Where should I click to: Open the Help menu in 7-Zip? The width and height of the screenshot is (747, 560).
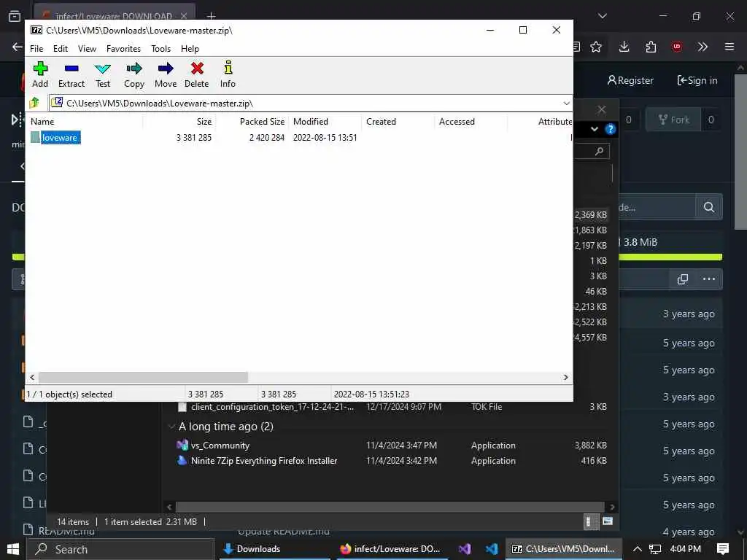(190, 49)
